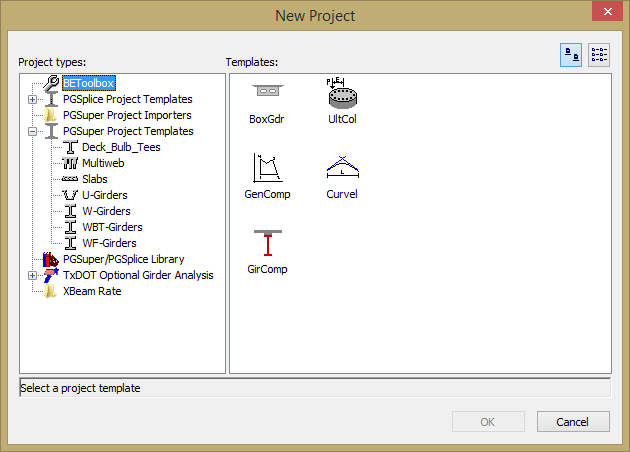Select Deck_Bulb_Tees in project types
This screenshot has height=452, width=630.
[x=120, y=147]
